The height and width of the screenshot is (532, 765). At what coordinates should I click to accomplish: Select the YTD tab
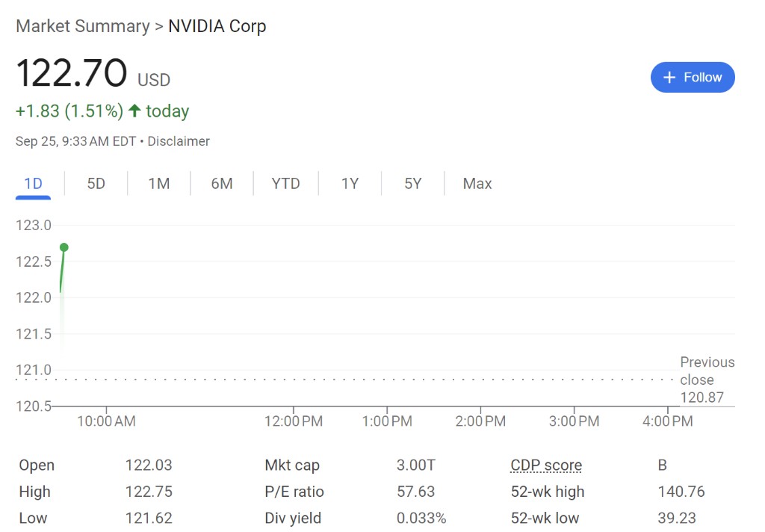[285, 184]
